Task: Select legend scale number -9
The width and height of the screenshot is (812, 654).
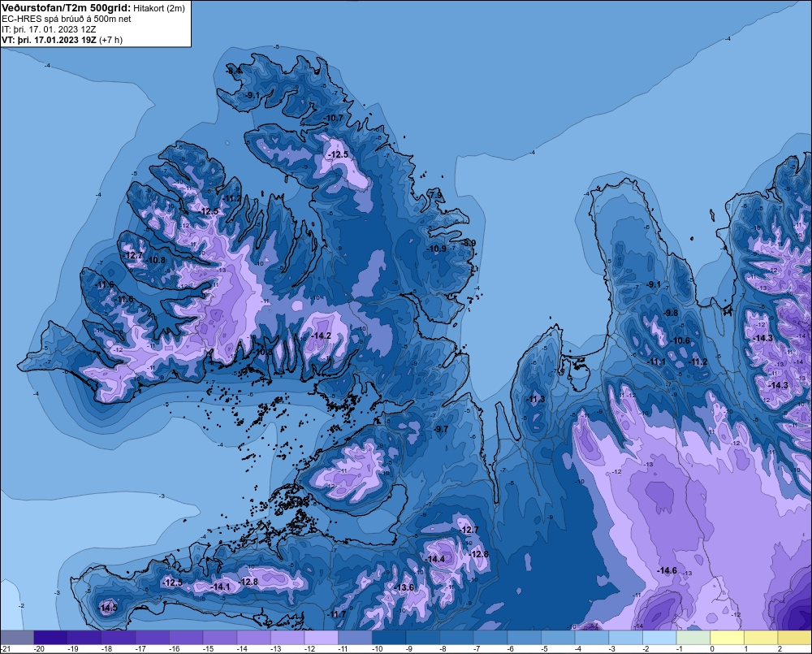Action: (409, 649)
